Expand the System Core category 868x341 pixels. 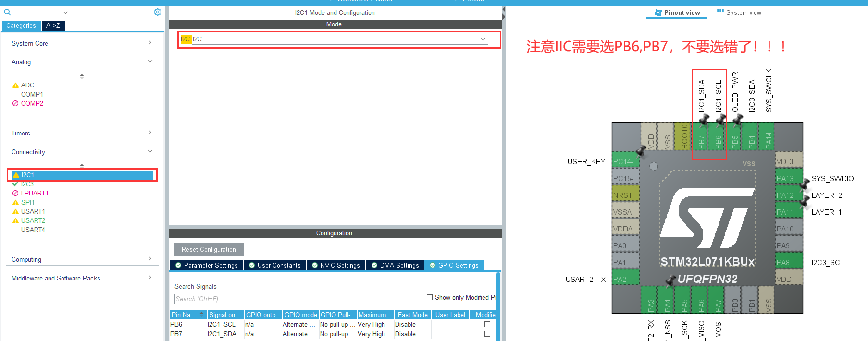point(82,43)
